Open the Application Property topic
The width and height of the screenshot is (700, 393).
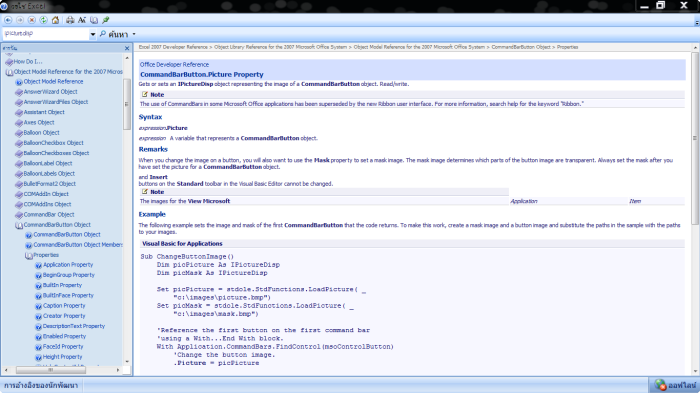[x=68, y=265]
